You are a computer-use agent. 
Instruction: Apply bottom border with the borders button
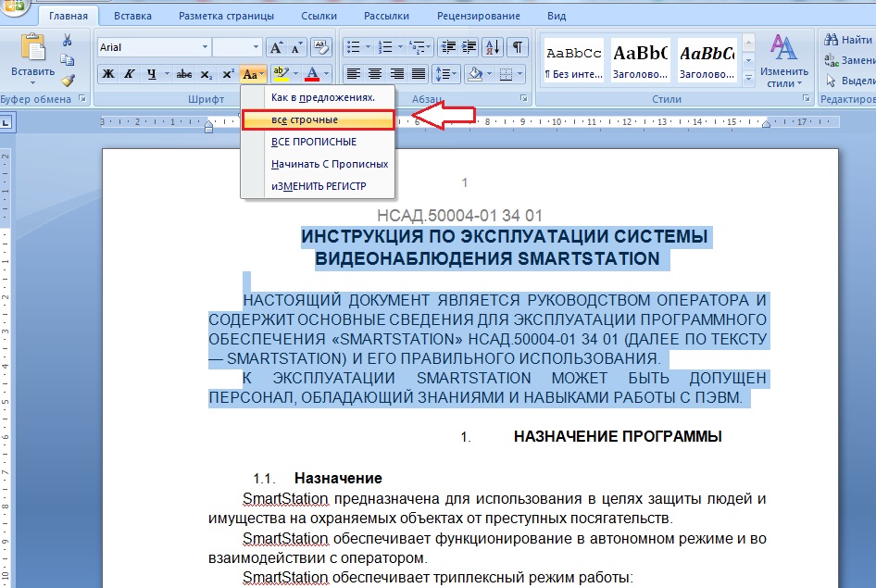[506, 74]
